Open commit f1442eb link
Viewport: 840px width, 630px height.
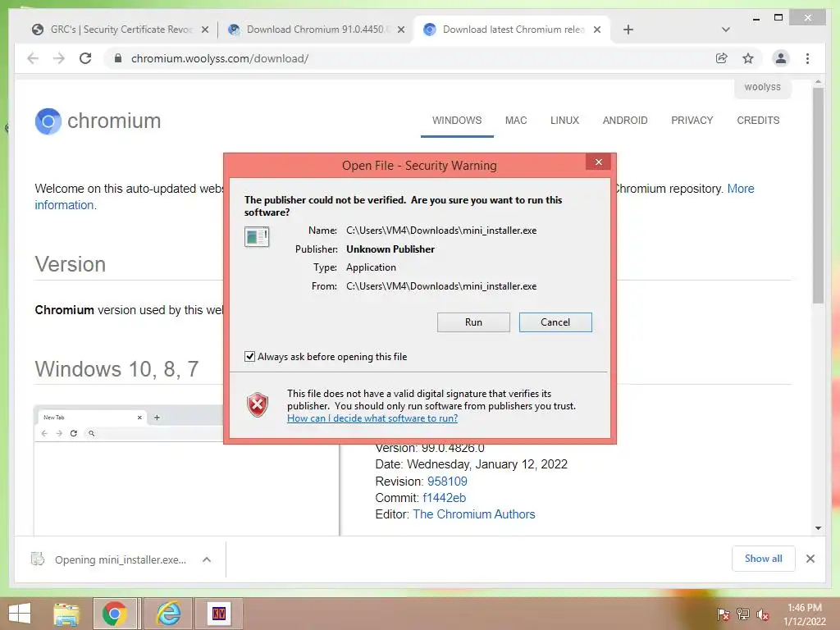[x=444, y=498]
